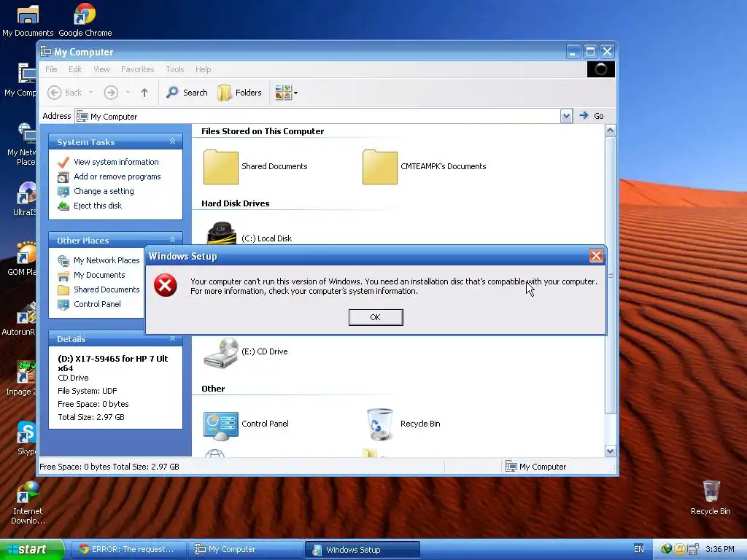Open the File menu in My Computer
The image size is (747, 560).
click(x=51, y=69)
